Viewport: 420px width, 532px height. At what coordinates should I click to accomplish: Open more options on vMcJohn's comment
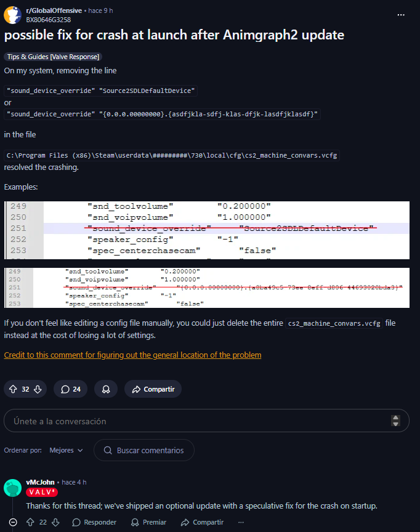coord(241,522)
